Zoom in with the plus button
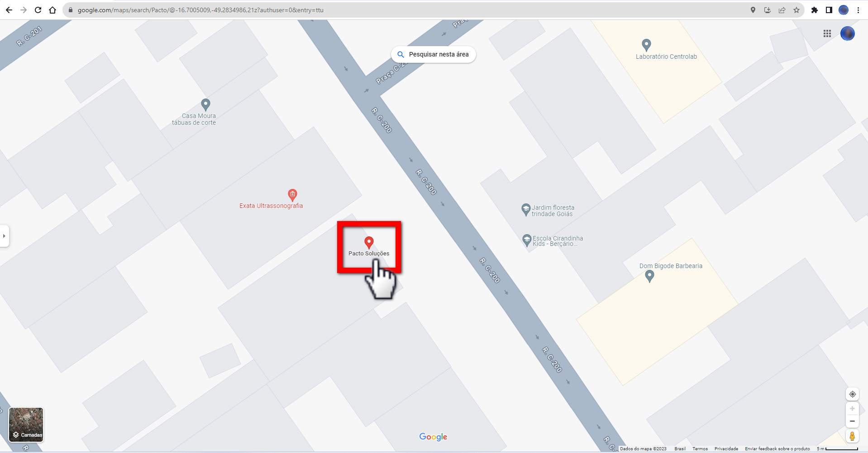Image resolution: width=868 pixels, height=453 pixels. [852, 409]
